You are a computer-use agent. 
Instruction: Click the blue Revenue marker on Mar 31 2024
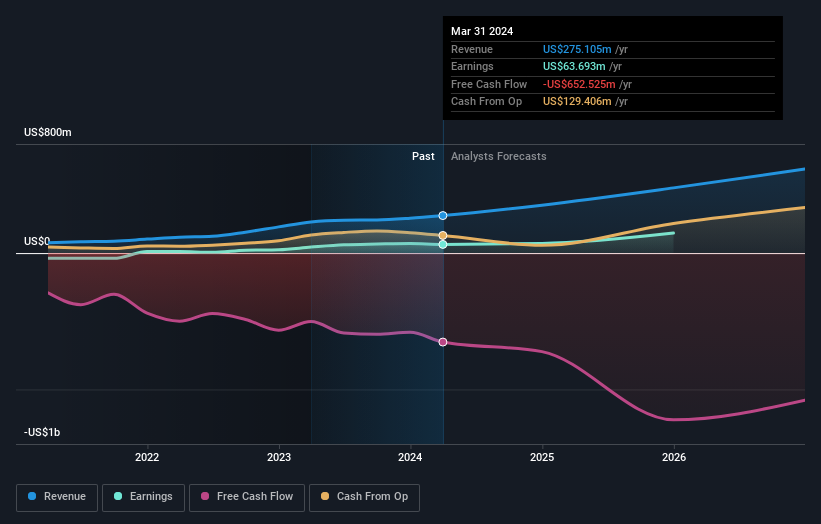tap(443, 216)
